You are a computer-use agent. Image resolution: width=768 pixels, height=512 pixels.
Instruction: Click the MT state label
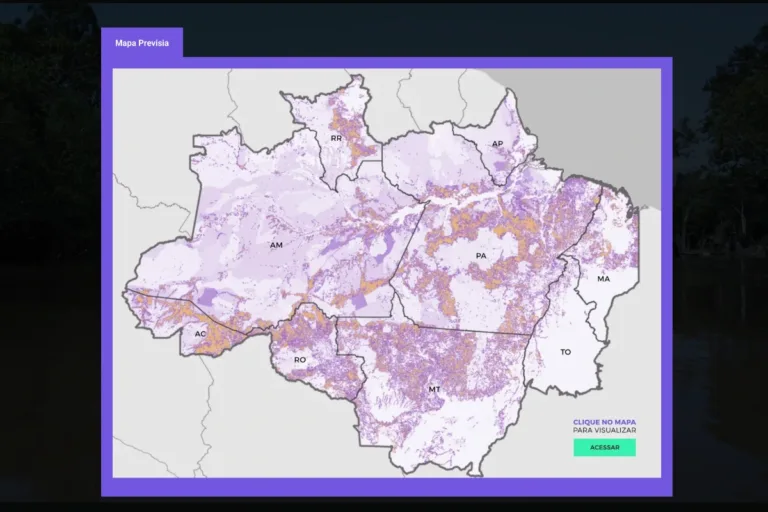click(x=434, y=389)
